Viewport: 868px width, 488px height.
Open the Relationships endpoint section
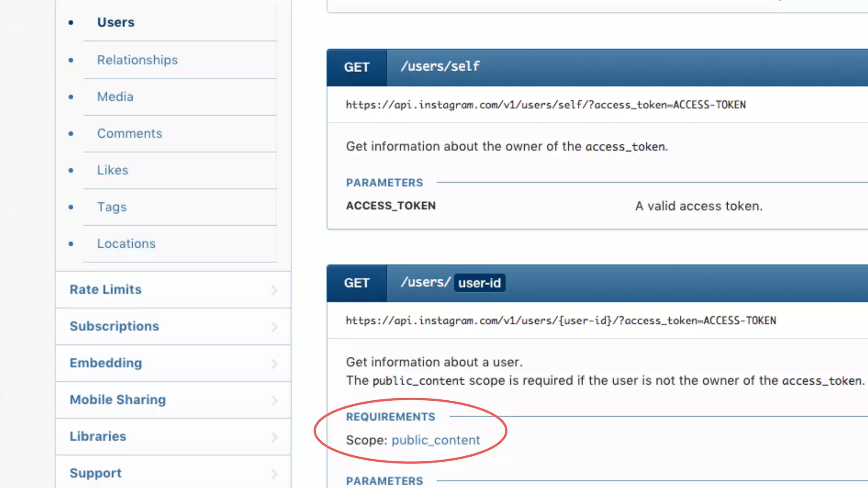(x=137, y=60)
